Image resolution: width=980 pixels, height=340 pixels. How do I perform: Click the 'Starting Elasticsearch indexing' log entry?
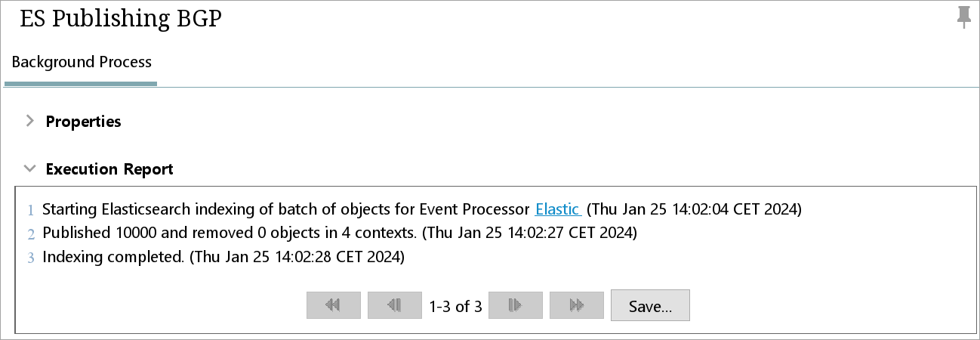(422, 209)
